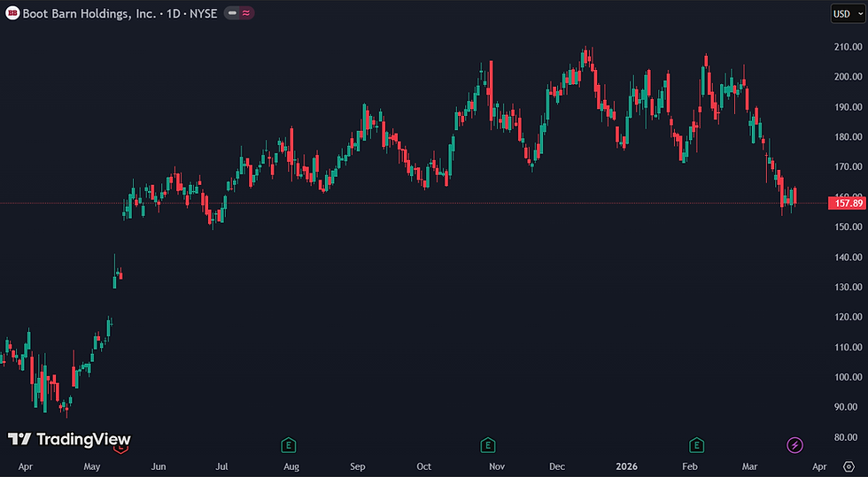This screenshot has width=868, height=477.
Task: Click the 210.00 price axis label
Action: coord(849,47)
